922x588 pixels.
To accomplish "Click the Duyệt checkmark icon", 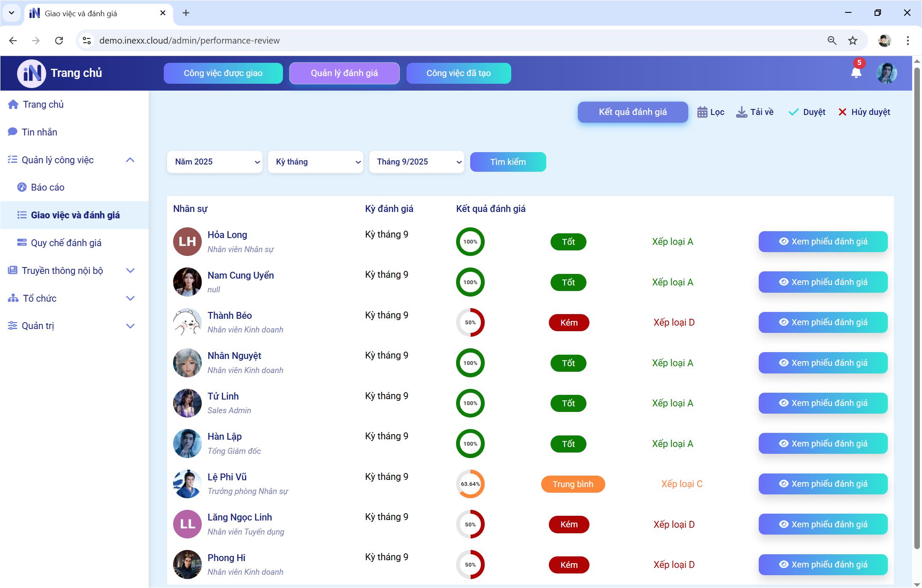I will 793,112.
